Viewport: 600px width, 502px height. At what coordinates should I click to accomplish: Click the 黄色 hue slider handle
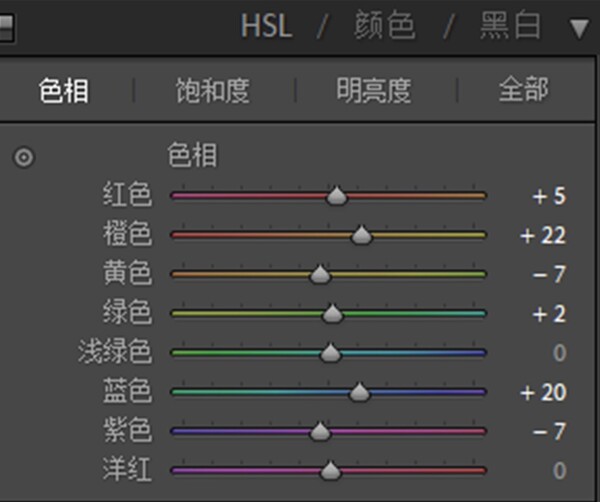point(320,274)
